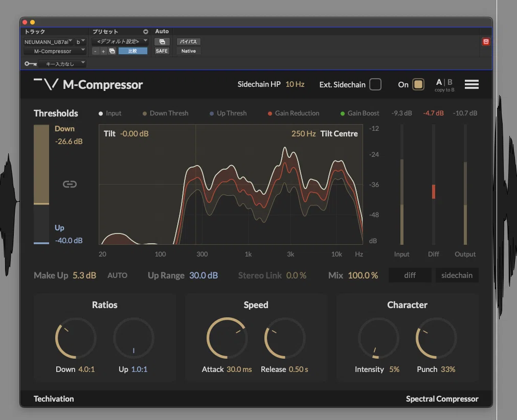
Task: Click the key input key icon
Action: coord(30,63)
